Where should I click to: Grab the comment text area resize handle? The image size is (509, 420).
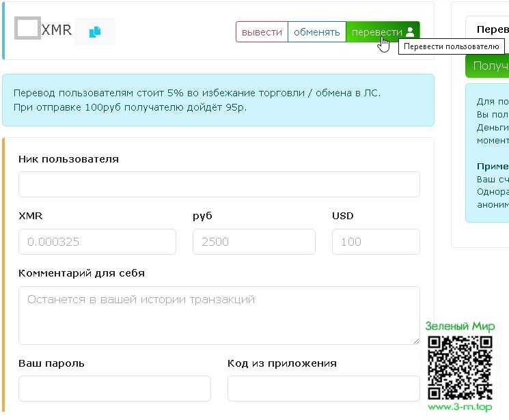click(415, 340)
